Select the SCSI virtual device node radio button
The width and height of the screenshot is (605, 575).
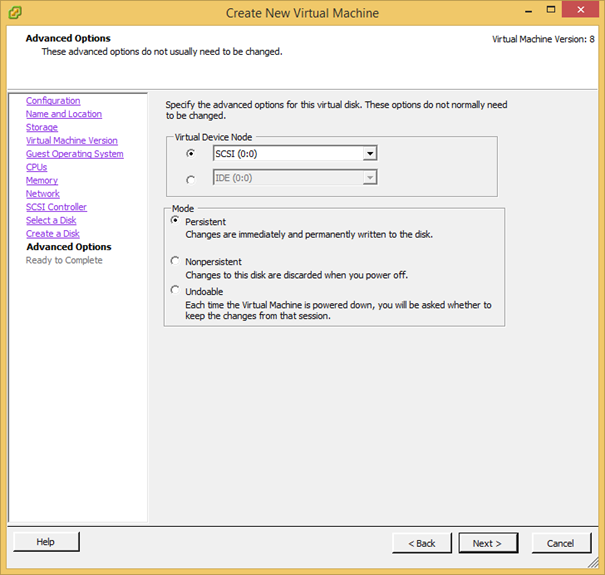pyautogui.click(x=191, y=154)
